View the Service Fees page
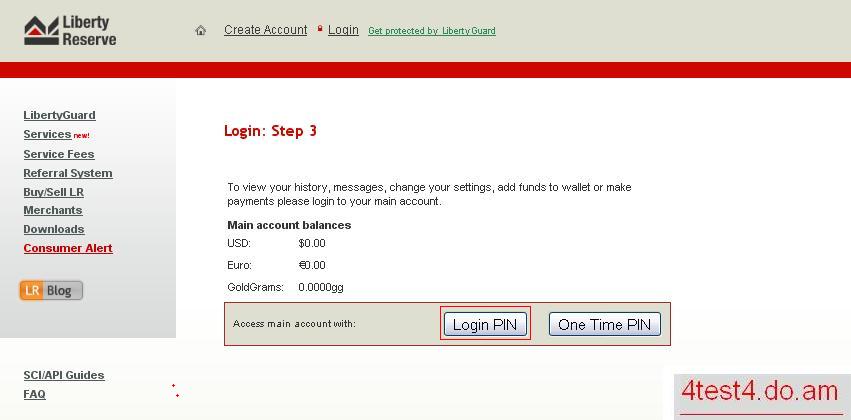Screen dimensions: 851x420 point(59,154)
